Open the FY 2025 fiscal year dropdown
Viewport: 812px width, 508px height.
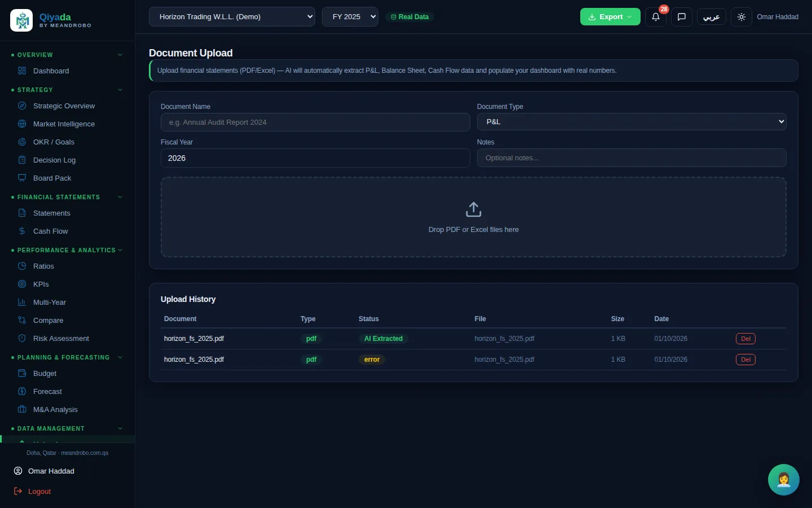(350, 17)
